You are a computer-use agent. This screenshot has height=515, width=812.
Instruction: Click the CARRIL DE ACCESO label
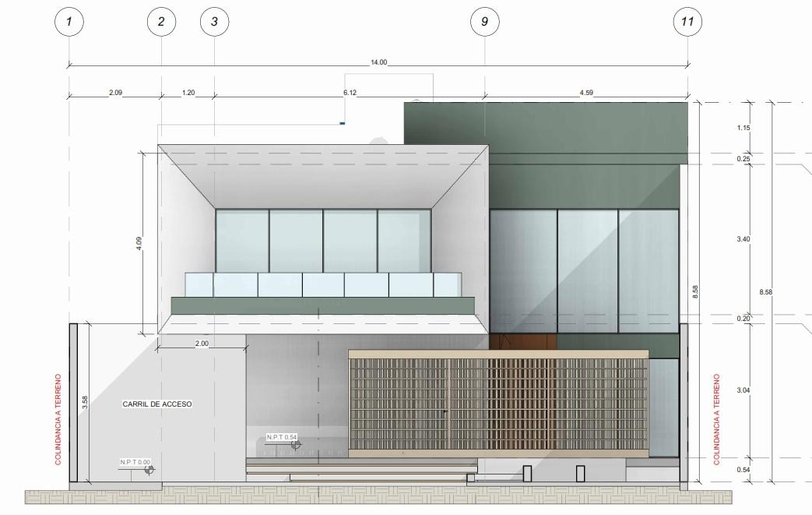click(x=157, y=404)
